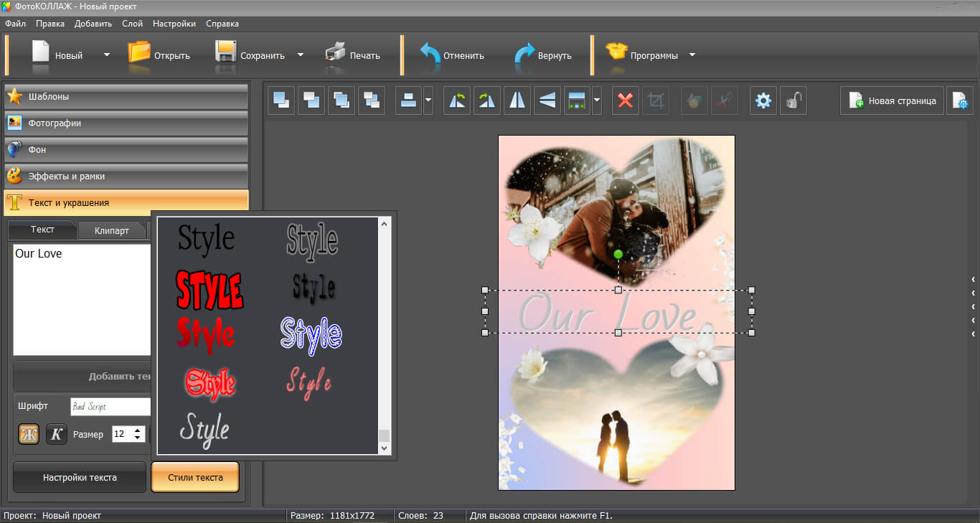
Task: Open object settings via the gear icon
Action: tap(763, 100)
